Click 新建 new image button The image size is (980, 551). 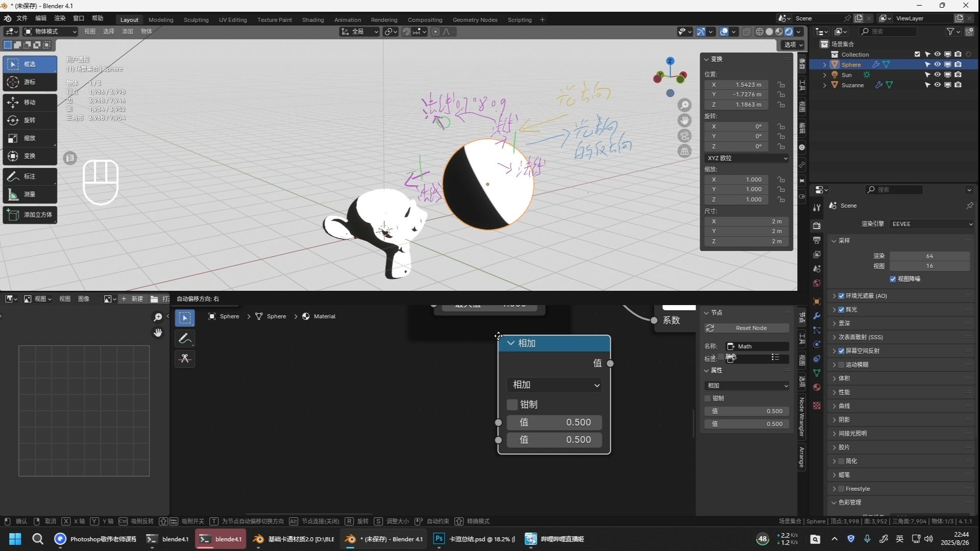(132, 299)
